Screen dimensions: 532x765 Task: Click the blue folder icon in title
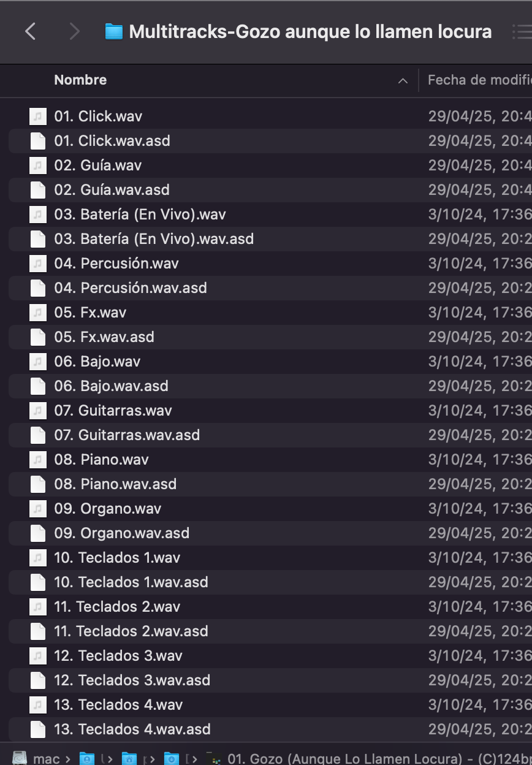tap(113, 31)
